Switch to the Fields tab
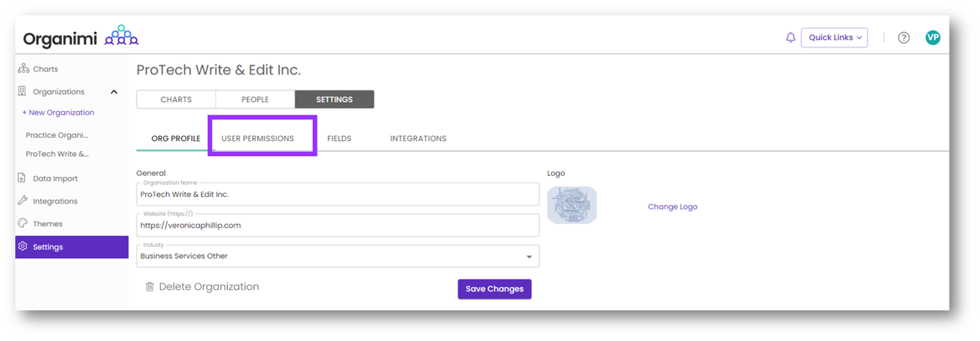Image resolution: width=980 pixels, height=341 pixels. click(339, 139)
